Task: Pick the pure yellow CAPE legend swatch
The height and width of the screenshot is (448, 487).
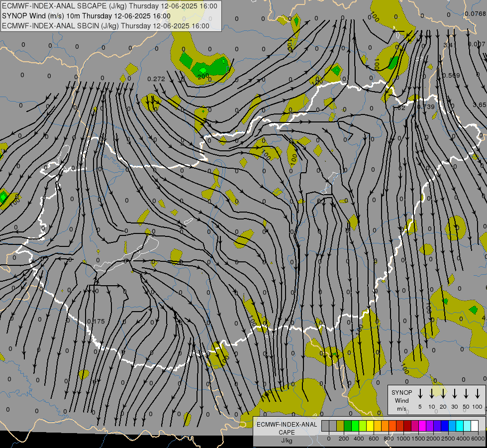Action: tap(370, 426)
